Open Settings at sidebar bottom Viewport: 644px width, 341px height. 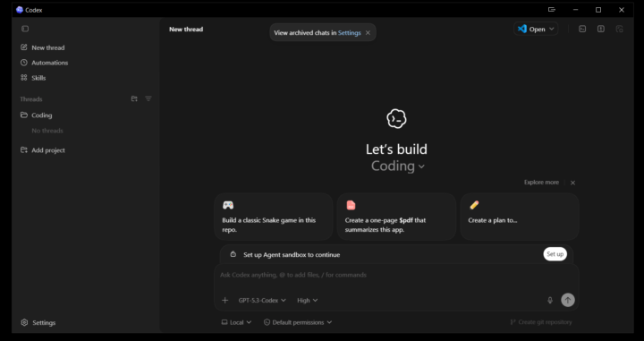[x=38, y=323]
